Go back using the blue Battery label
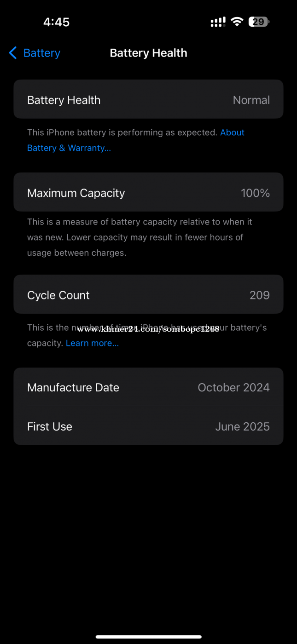The image size is (297, 644). tap(41, 53)
